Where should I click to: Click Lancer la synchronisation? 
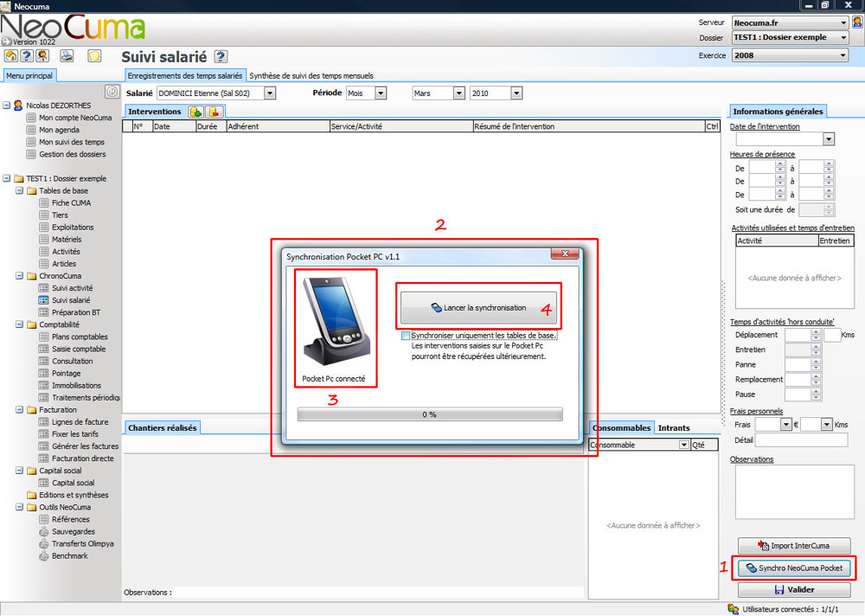coord(478,307)
